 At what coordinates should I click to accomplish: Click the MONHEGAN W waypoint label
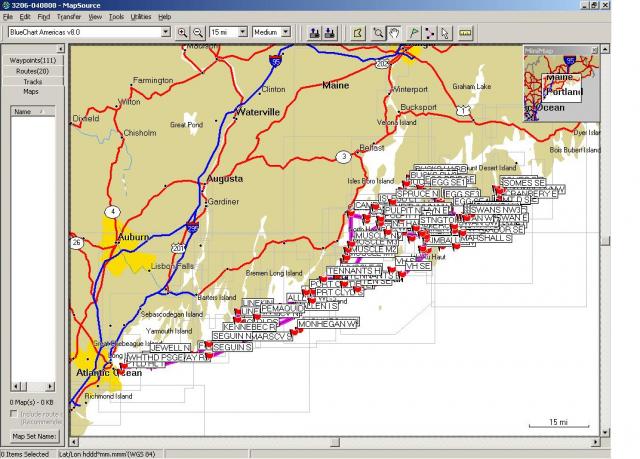point(328,324)
